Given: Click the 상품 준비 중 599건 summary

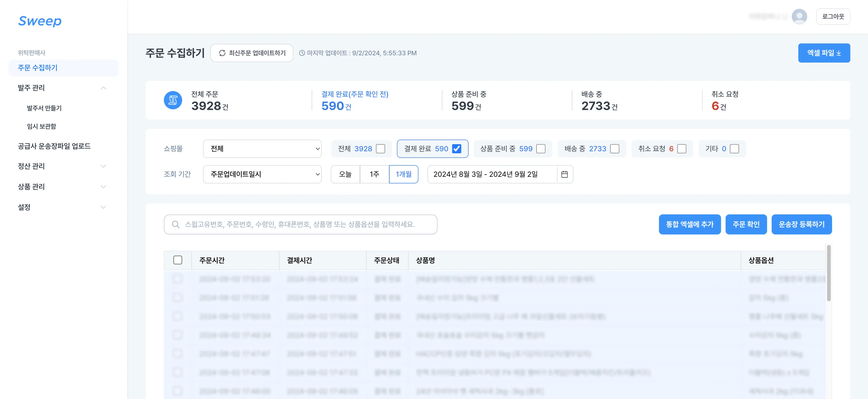Looking at the screenshot, I should [x=469, y=100].
